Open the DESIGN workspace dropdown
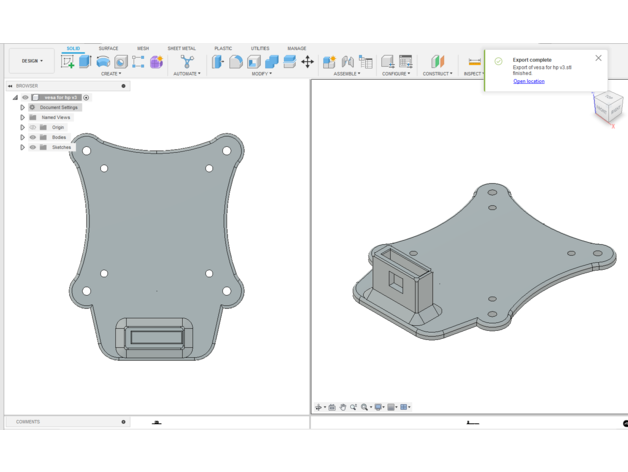Viewport: 628px width, 472px height. [32, 61]
